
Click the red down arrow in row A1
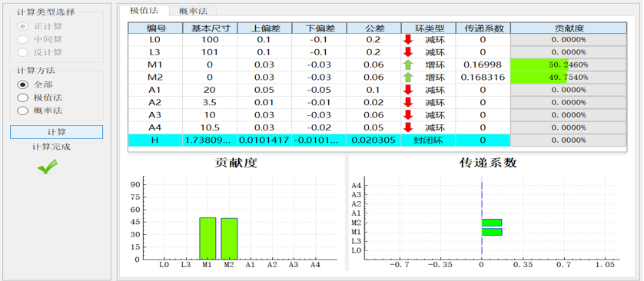(408, 90)
